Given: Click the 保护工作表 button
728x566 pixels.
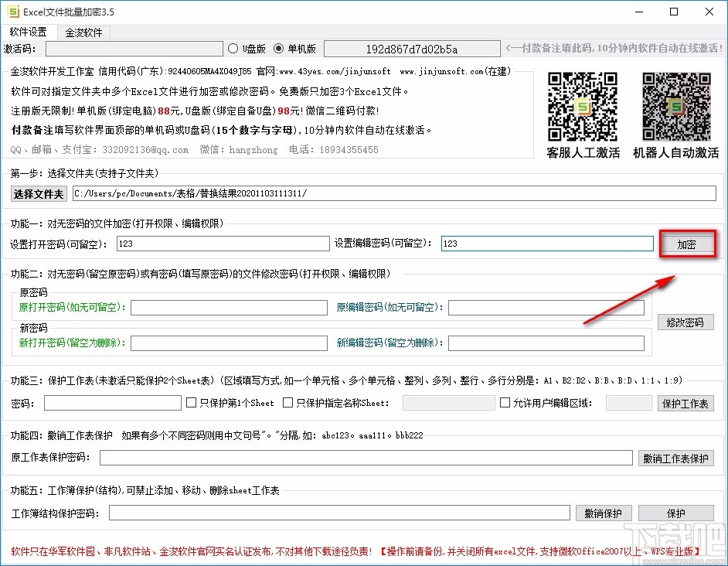Looking at the screenshot, I should (685, 402).
